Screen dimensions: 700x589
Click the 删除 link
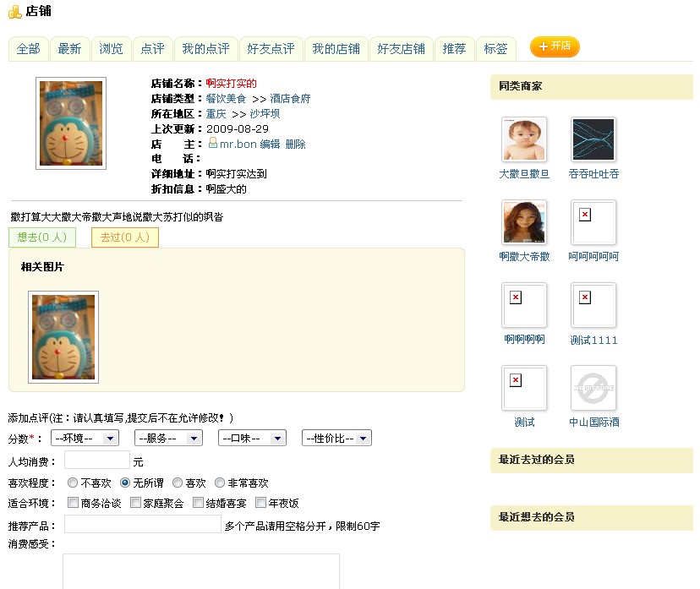(x=296, y=145)
